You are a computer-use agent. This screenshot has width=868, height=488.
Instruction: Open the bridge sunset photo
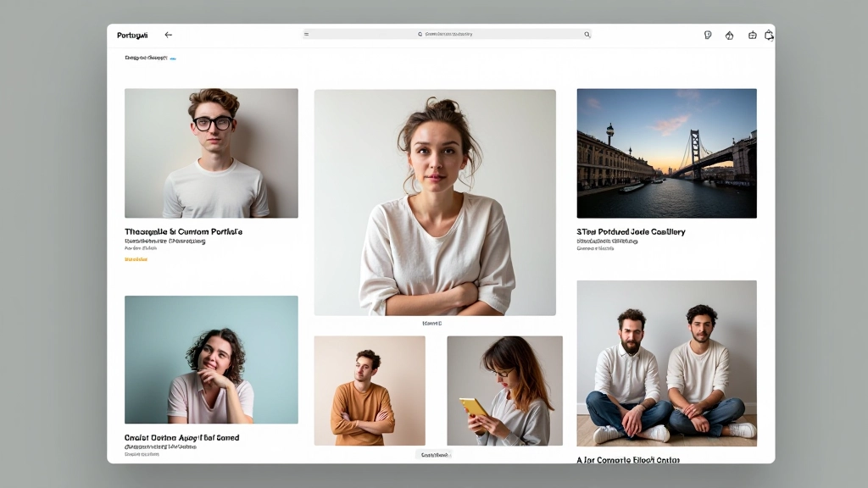click(666, 153)
